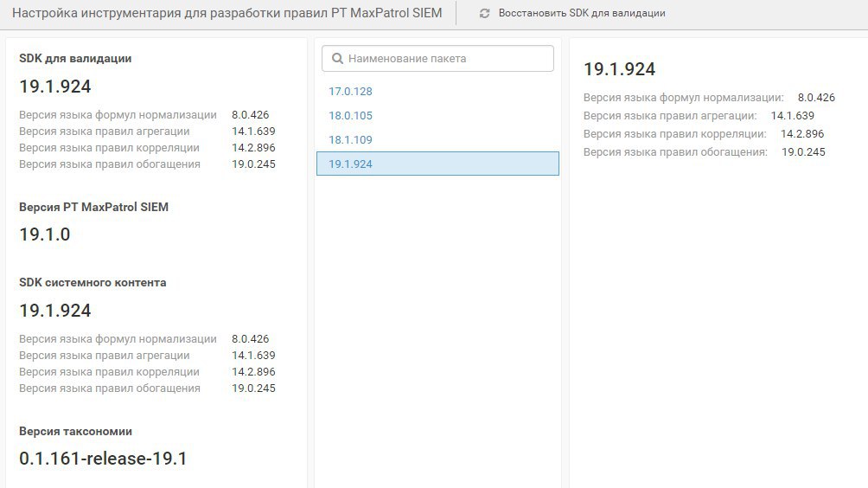The image size is (868, 488).
Task: Click the SDK для валидации heading
Action: (x=75, y=59)
